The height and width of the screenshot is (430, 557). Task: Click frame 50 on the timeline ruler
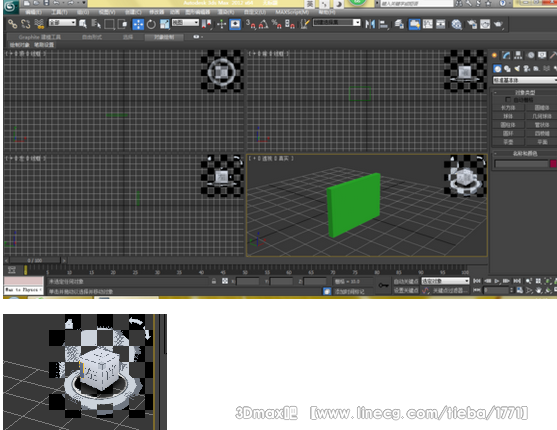(245, 272)
